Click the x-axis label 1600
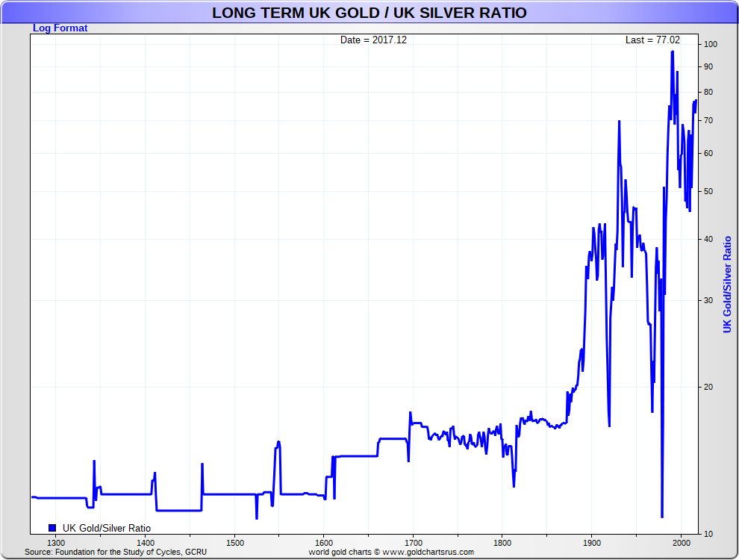Screen dimensions: 739x560 (x=324, y=543)
